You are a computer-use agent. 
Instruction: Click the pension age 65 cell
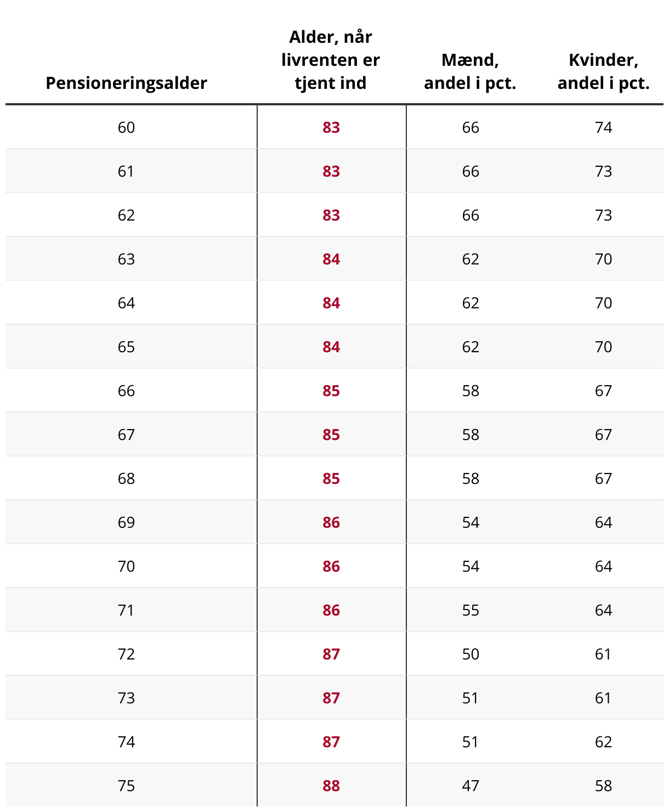(x=126, y=347)
